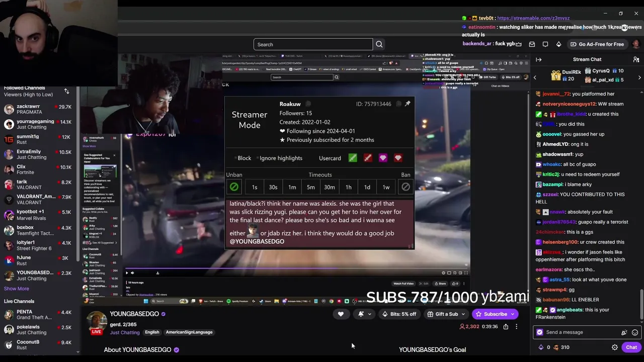Screen dimensions: 644x362
Task: Select the 30s timeout option
Action: click(x=273, y=187)
